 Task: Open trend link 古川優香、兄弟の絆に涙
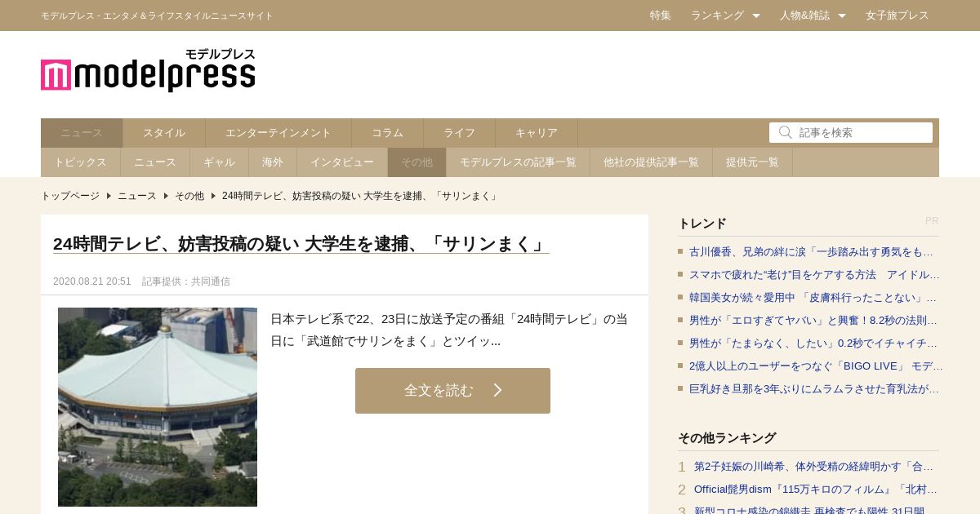click(811, 252)
